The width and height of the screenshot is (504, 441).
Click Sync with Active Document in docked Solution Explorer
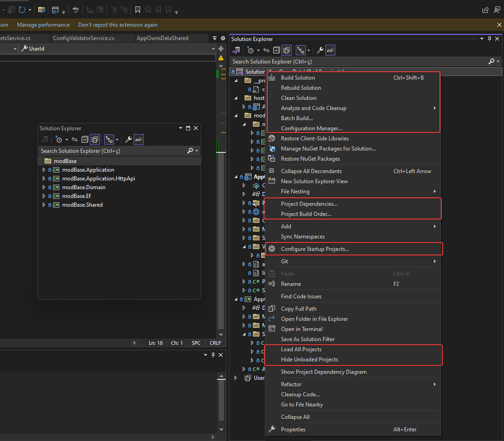[267, 50]
